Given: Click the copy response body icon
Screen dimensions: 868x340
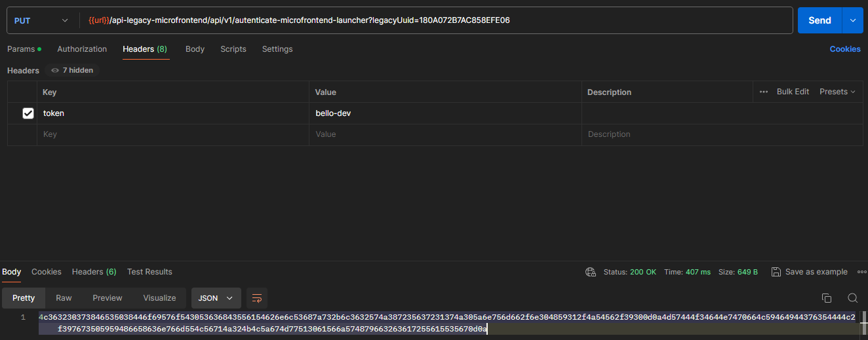Looking at the screenshot, I should point(827,298).
